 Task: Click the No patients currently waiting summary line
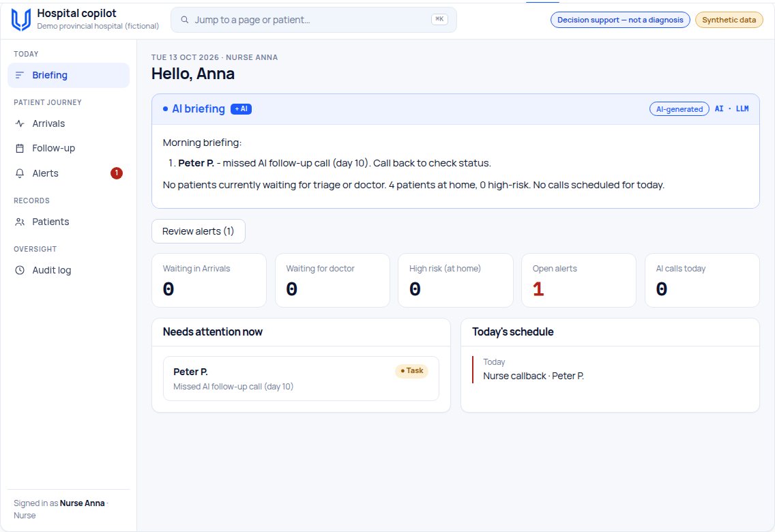tap(413, 185)
